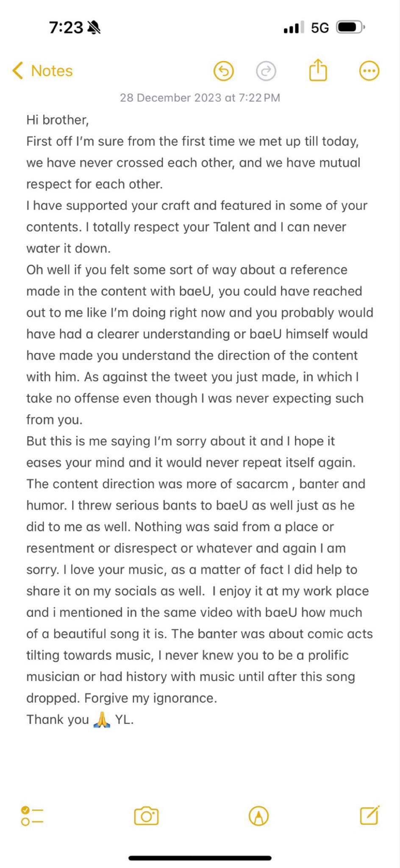
Task: Go back to Notes list
Action: [x=52, y=71]
